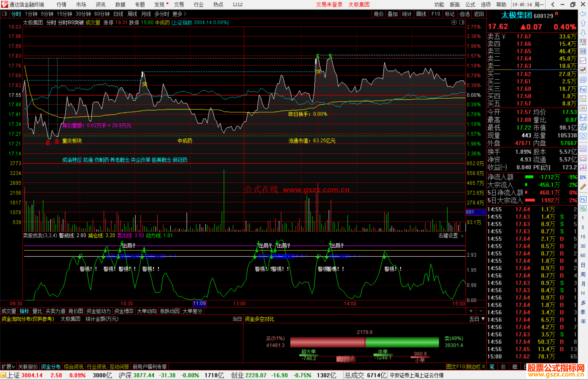
Task: Toggle 侧边栏 sidebar visibility
Action: coord(476,367)
